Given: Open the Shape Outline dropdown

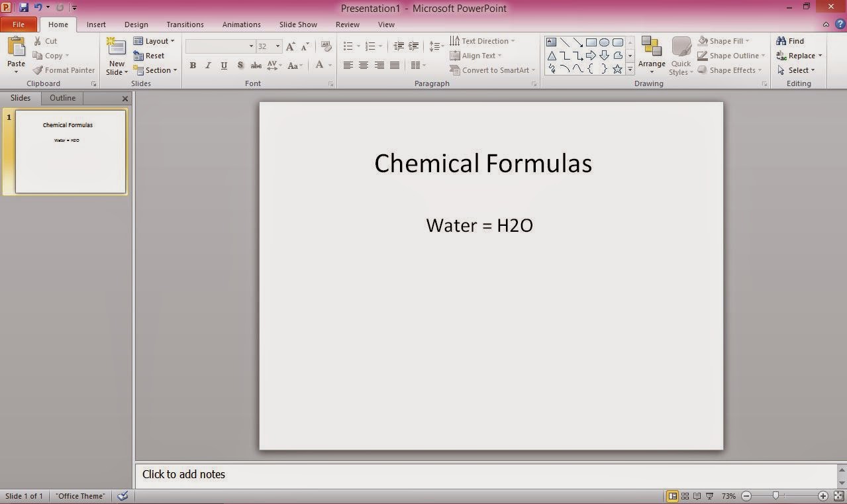Looking at the screenshot, I should [x=731, y=56].
